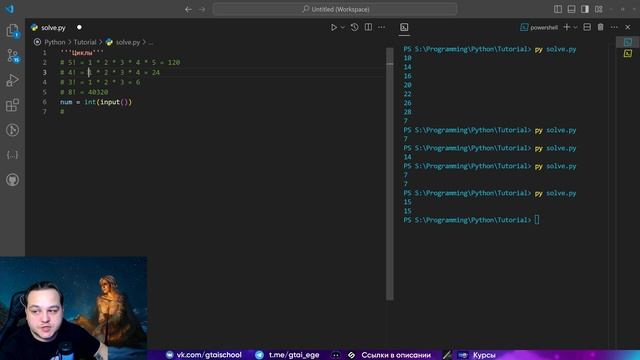
Task: Select the second terminal in side list
Action: click(628, 53)
